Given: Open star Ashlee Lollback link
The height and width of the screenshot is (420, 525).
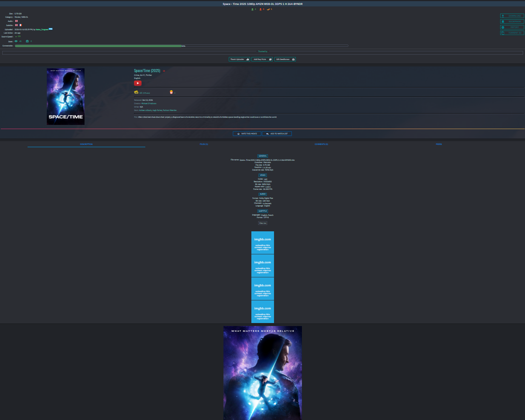Looking at the screenshot, I should click(145, 110).
